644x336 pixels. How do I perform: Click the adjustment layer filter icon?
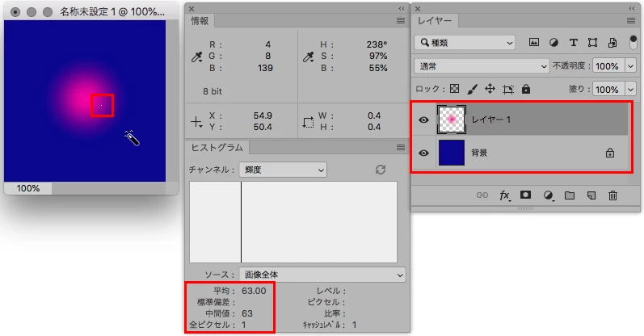(x=554, y=42)
